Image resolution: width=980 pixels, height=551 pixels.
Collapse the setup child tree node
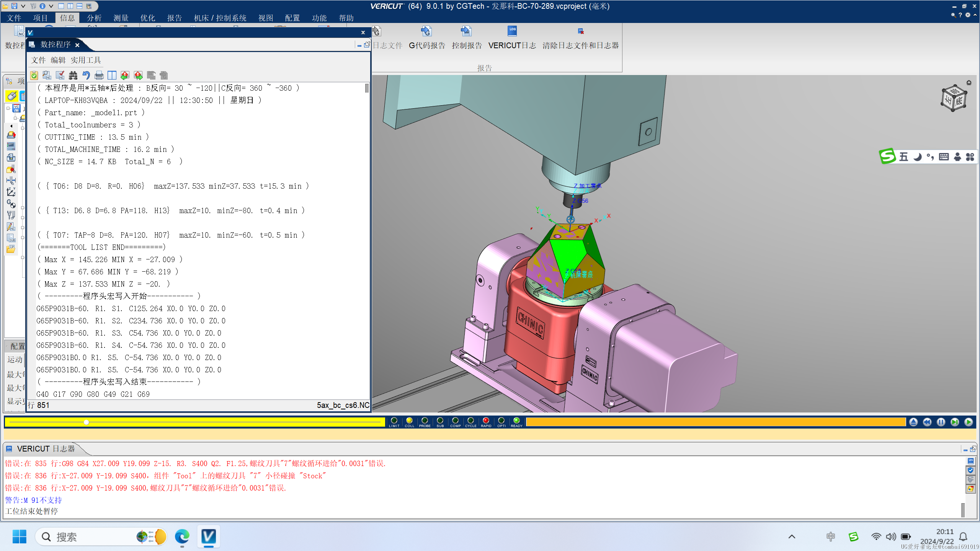(x=16, y=118)
